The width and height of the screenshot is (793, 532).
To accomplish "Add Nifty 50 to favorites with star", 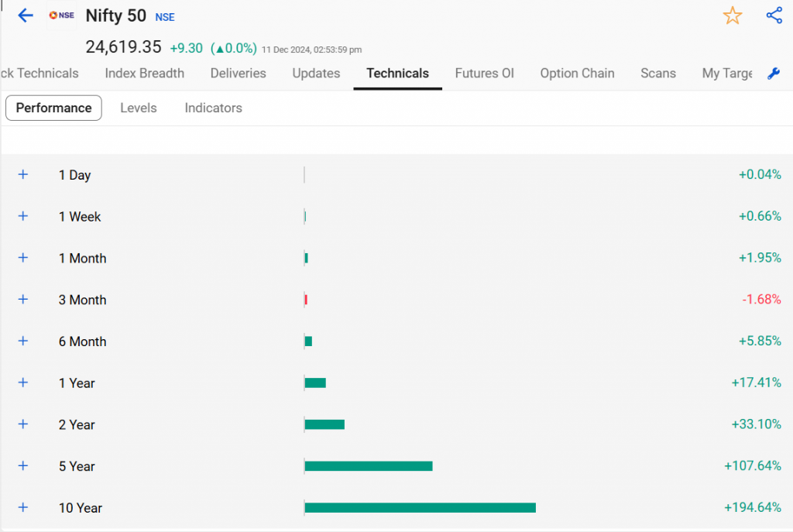I will pyautogui.click(x=733, y=15).
